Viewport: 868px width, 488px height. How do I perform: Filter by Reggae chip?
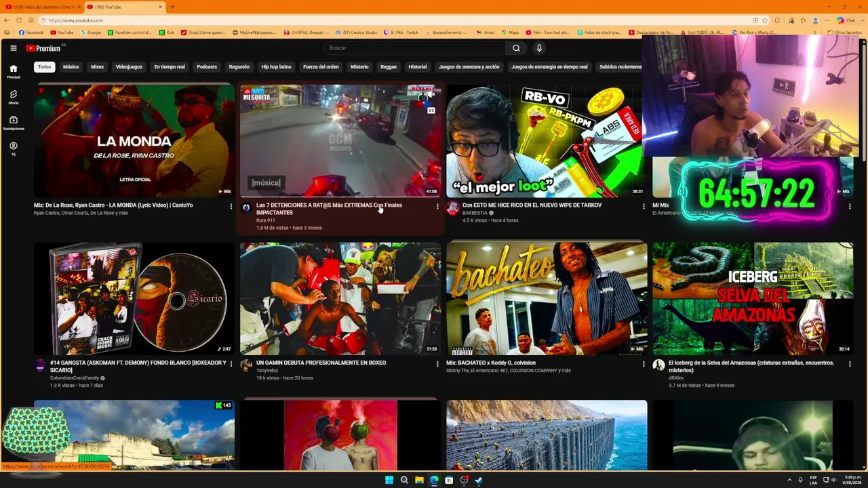click(389, 67)
